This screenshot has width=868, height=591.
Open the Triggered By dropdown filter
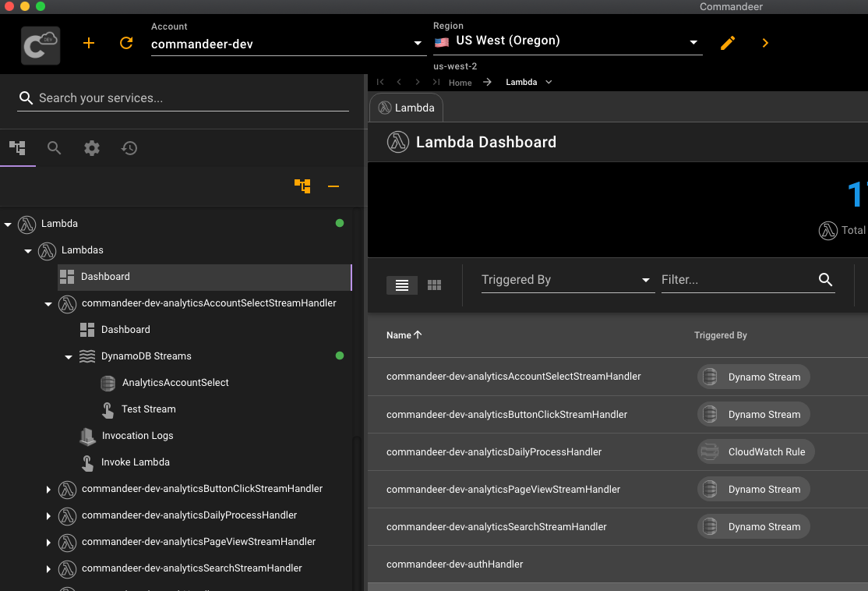pyautogui.click(x=567, y=281)
